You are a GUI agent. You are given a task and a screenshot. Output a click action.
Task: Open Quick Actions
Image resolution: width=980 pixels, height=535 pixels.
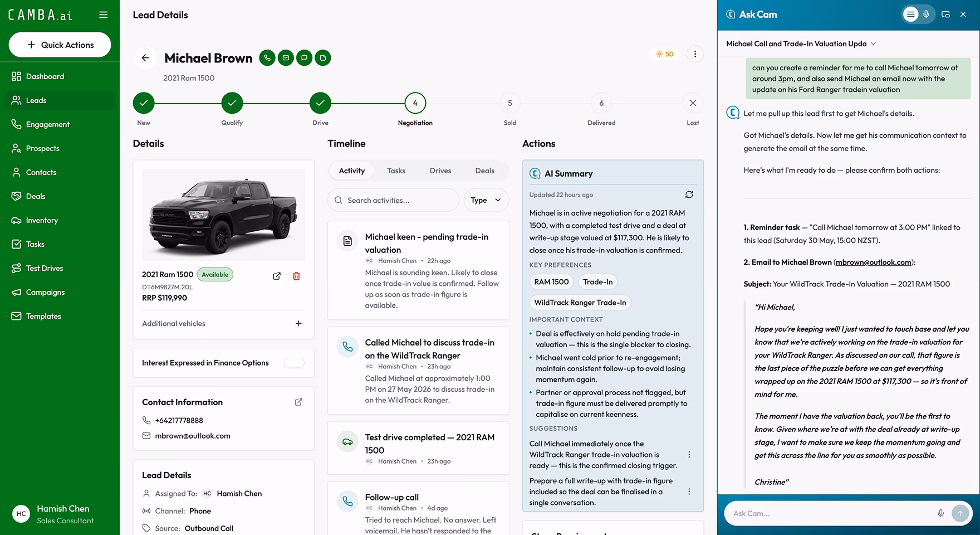coord(60,45)
